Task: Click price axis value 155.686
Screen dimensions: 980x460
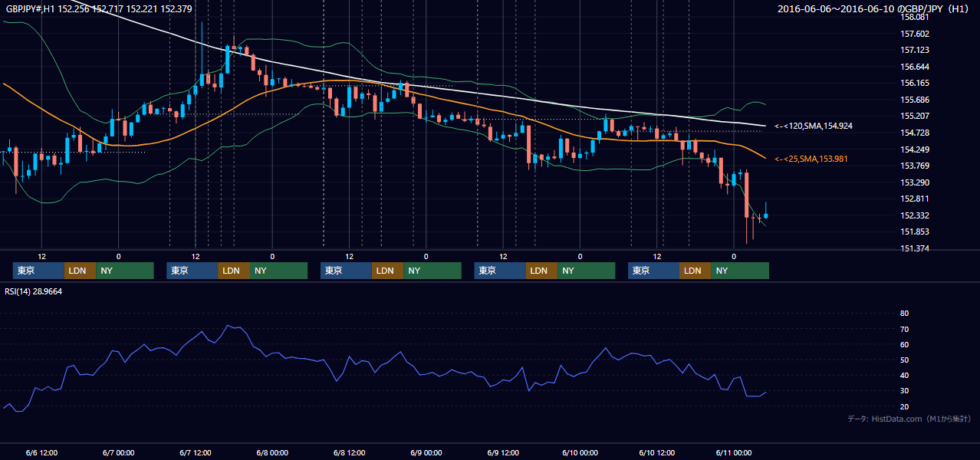Action: click(915, 100)
